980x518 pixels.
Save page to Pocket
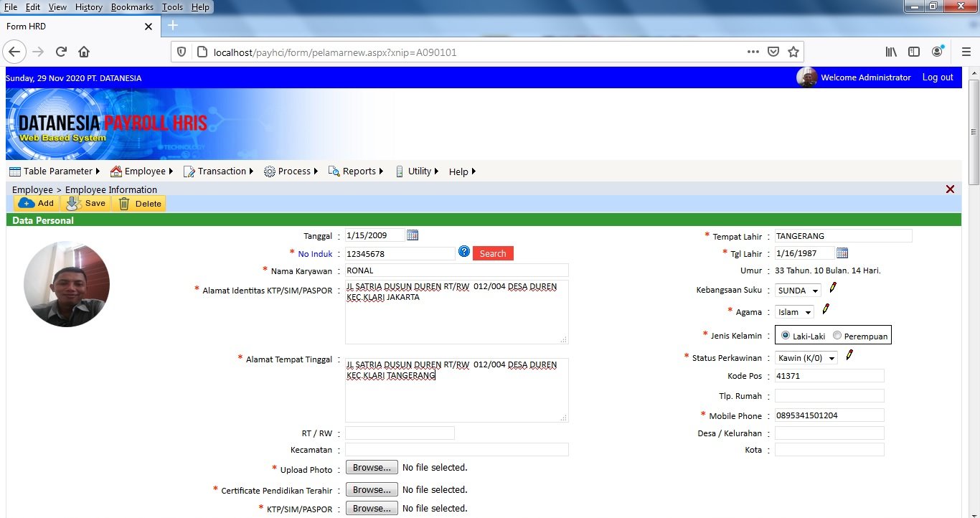tap(773, 52)
